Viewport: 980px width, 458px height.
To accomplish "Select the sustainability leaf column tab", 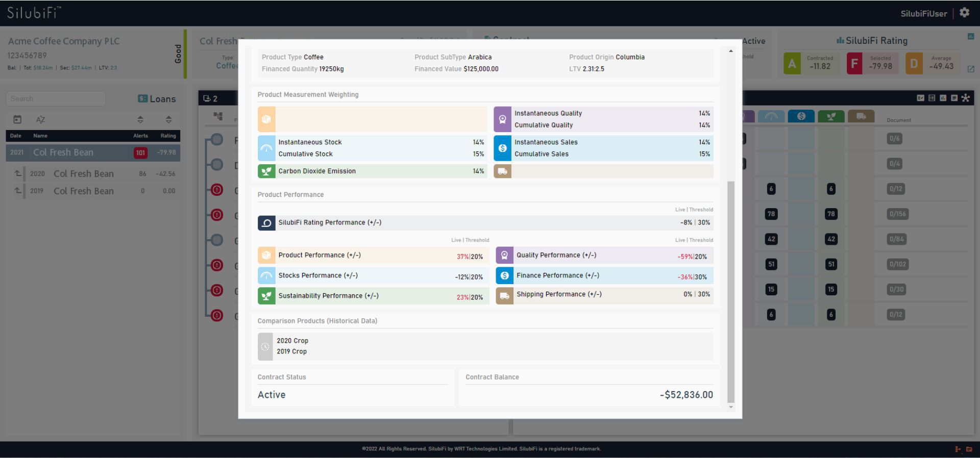I will click(x=831, y=116).
